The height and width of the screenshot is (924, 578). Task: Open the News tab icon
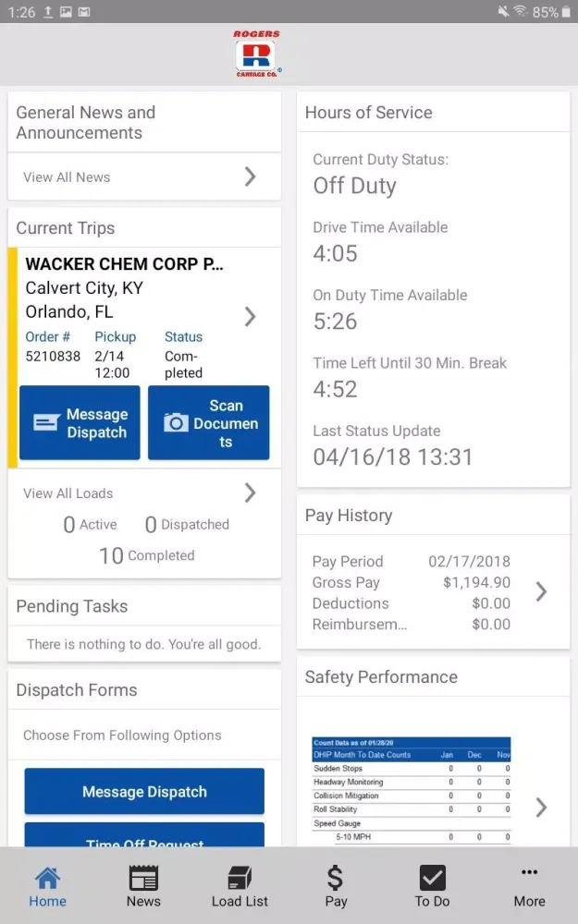click(143, 878)
